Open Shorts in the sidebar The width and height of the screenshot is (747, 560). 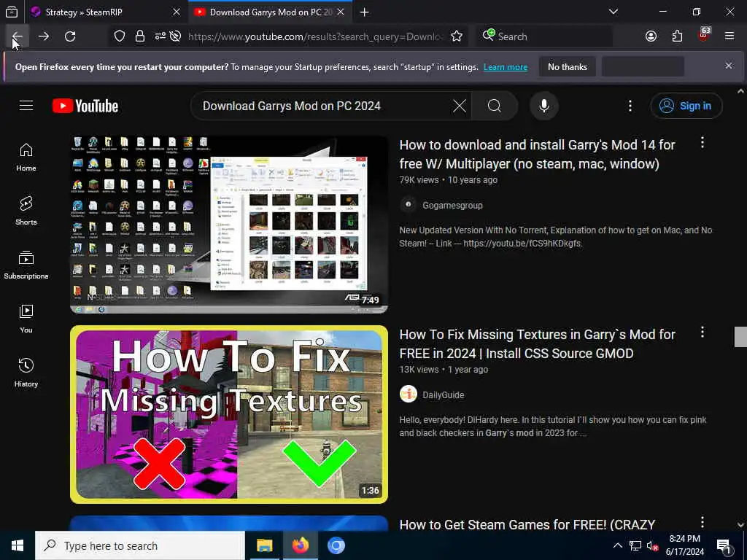coord(26,211)
